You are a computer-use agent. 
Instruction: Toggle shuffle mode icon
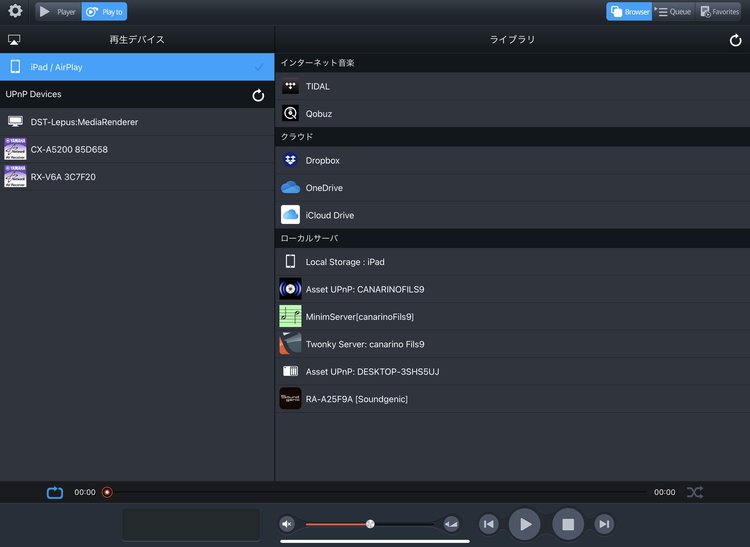pyautogui.click(x=695, y=492)
